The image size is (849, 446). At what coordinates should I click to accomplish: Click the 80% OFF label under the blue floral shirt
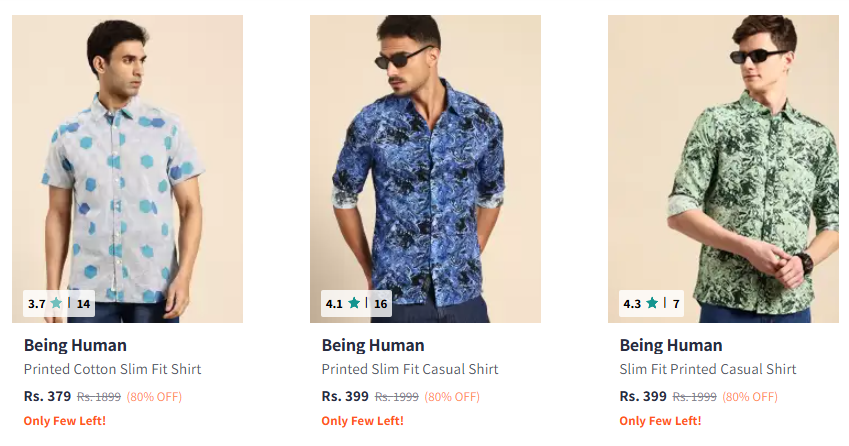click(453, 397)
